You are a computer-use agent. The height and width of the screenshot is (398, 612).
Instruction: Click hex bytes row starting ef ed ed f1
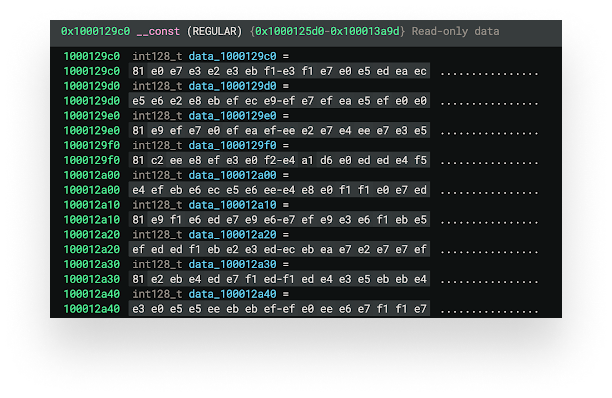tap(279, 249)
